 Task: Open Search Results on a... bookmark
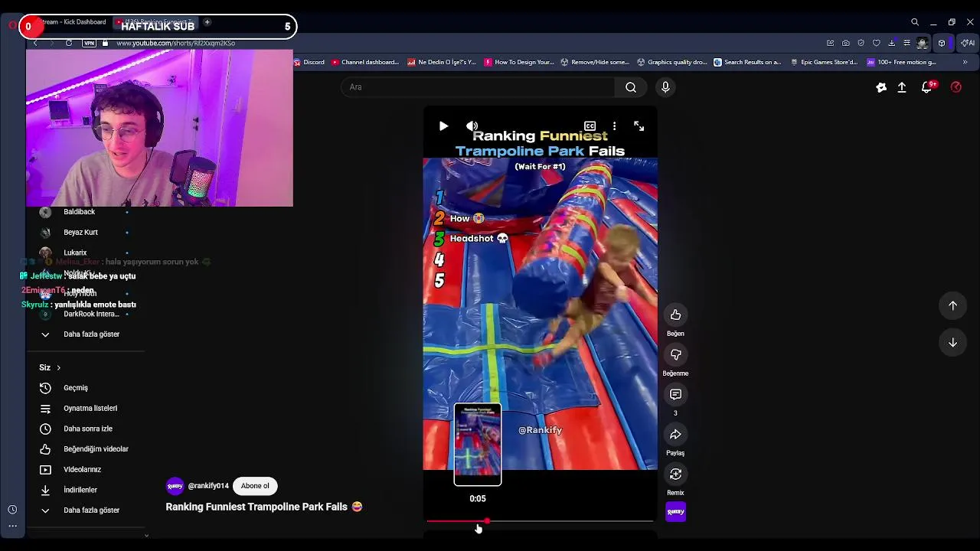[748, 62]
